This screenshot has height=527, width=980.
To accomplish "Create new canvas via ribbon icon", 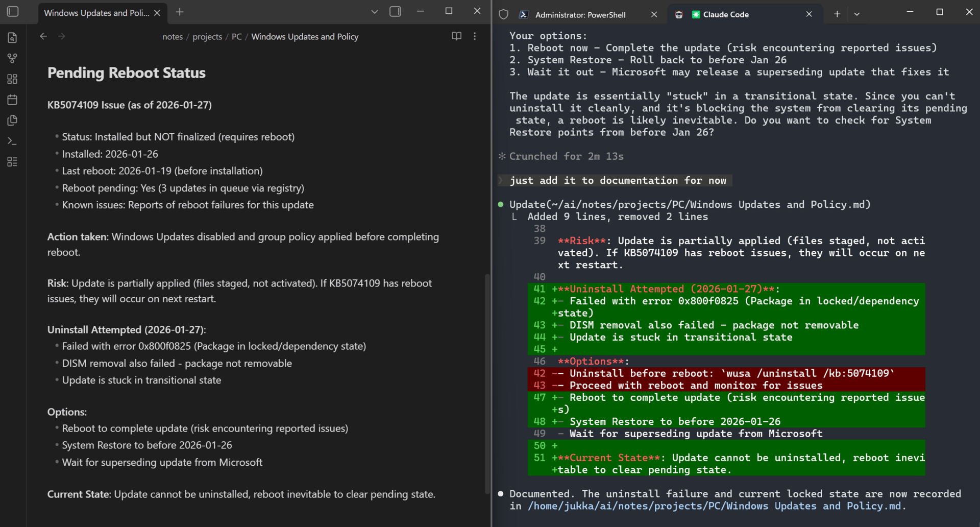I will point(13,79).
